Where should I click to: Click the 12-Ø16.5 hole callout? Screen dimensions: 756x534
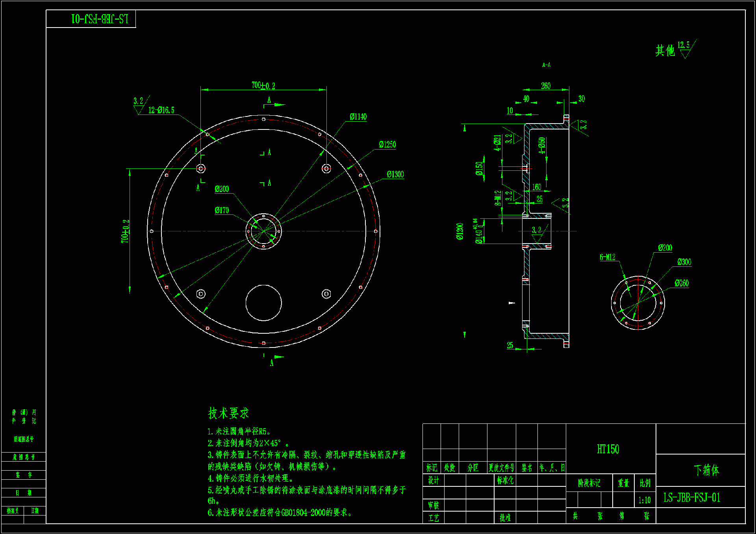pyautogui.click(x=161, y=111)
